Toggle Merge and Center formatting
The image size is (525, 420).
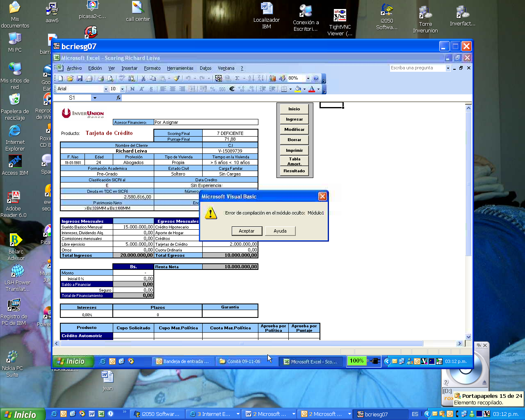click(191, 89)
